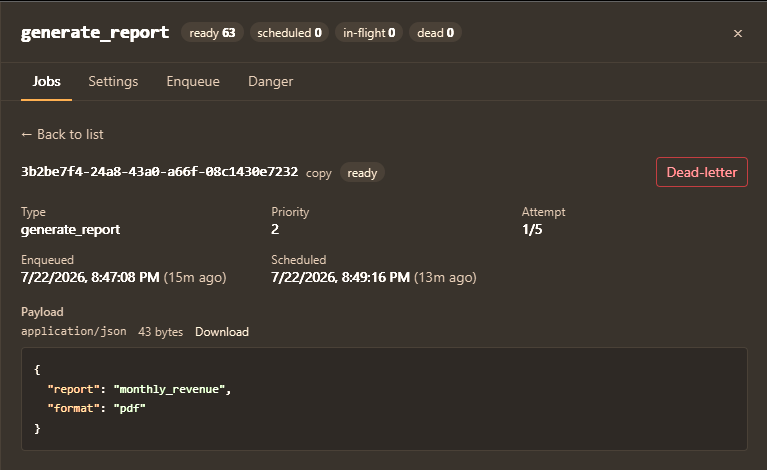
Task: Click the Attempt 1/5 value
Action: click(532, 229)
